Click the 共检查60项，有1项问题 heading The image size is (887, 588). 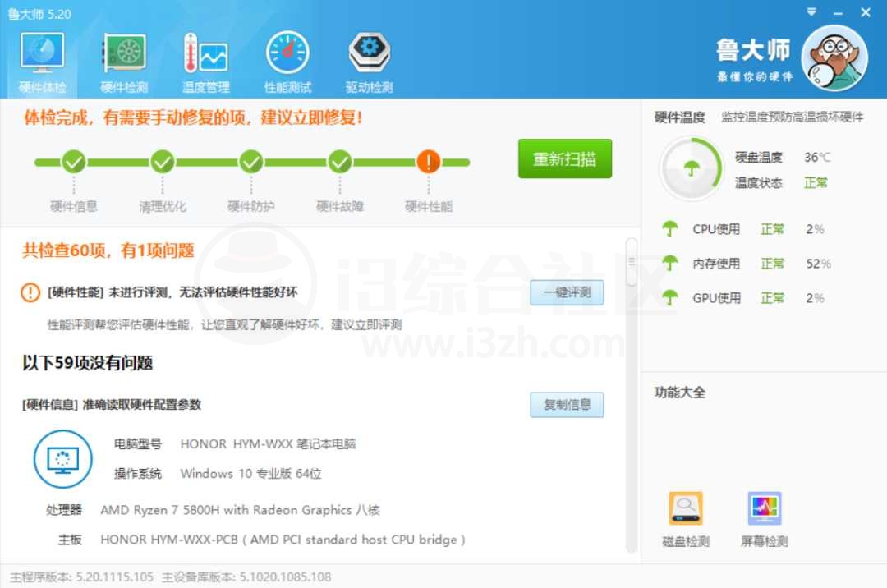point(108,250)
